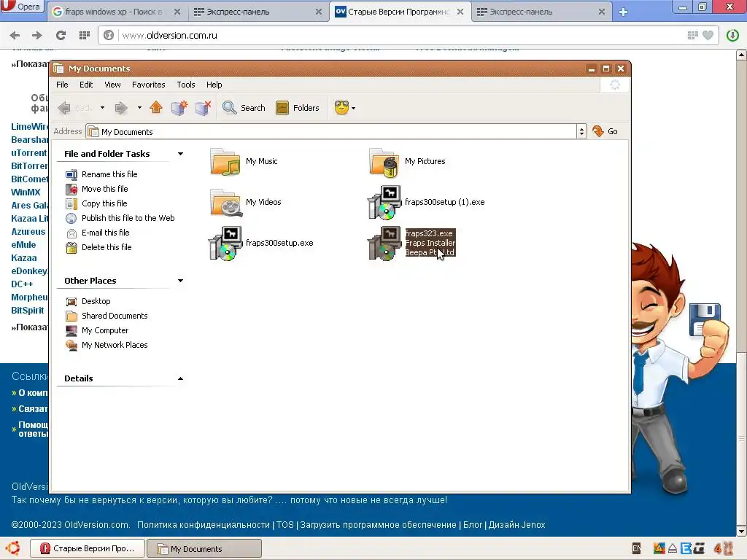Click the uTorrent link on the webpage
The width and height of the screenshot is (747, 560).
point(29,153)
